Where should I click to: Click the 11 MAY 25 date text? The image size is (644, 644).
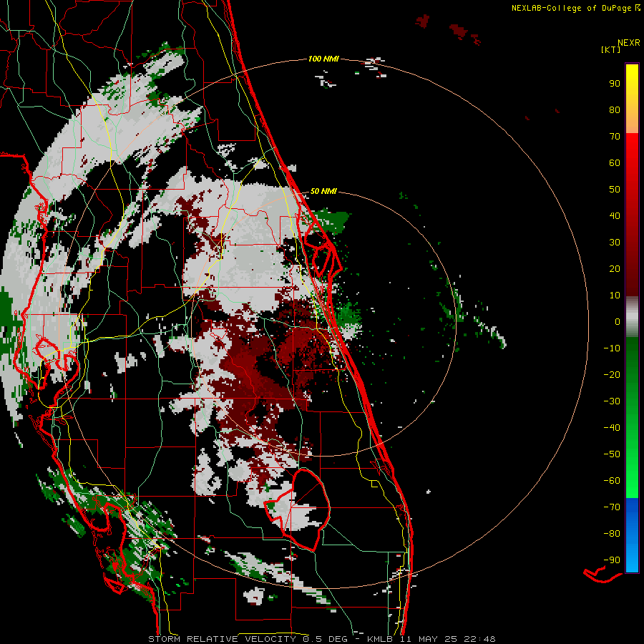point(429,639)
